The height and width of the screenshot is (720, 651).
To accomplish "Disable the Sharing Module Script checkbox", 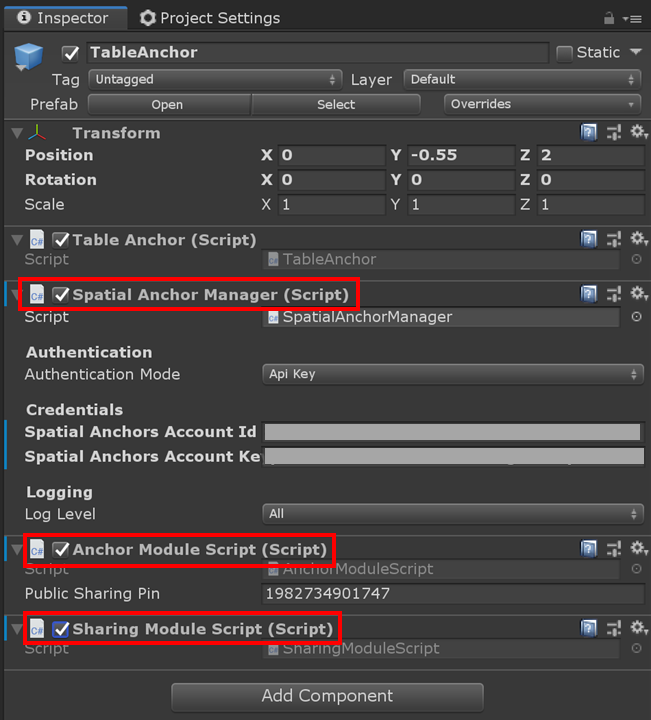I will tap(60, 629).
